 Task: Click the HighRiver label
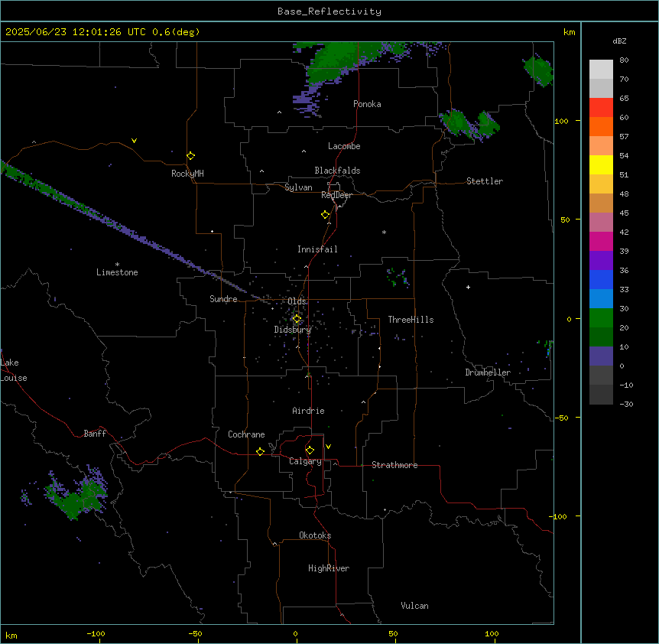pos(329,568)
